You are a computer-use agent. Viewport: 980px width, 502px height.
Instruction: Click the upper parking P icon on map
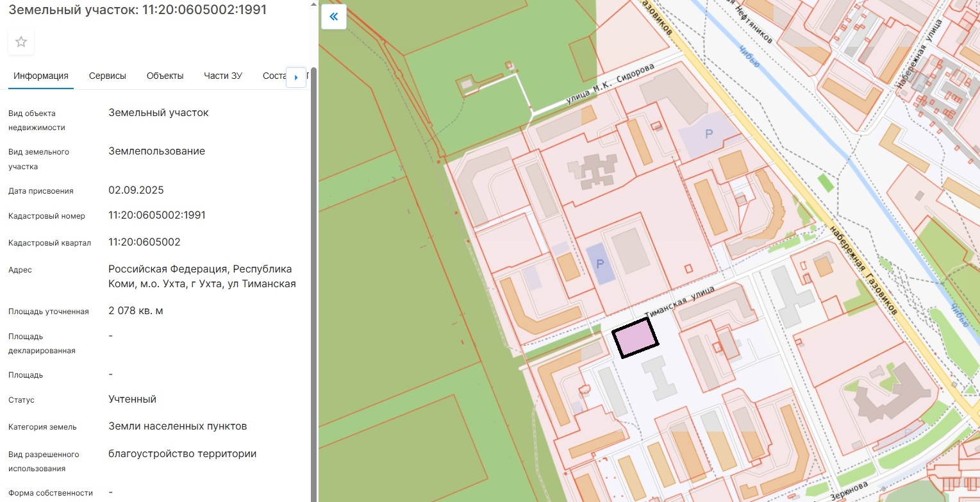708,134
